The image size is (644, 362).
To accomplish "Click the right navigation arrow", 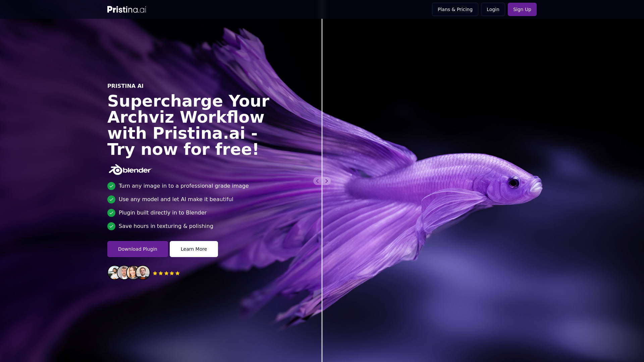I will [326, 181].
